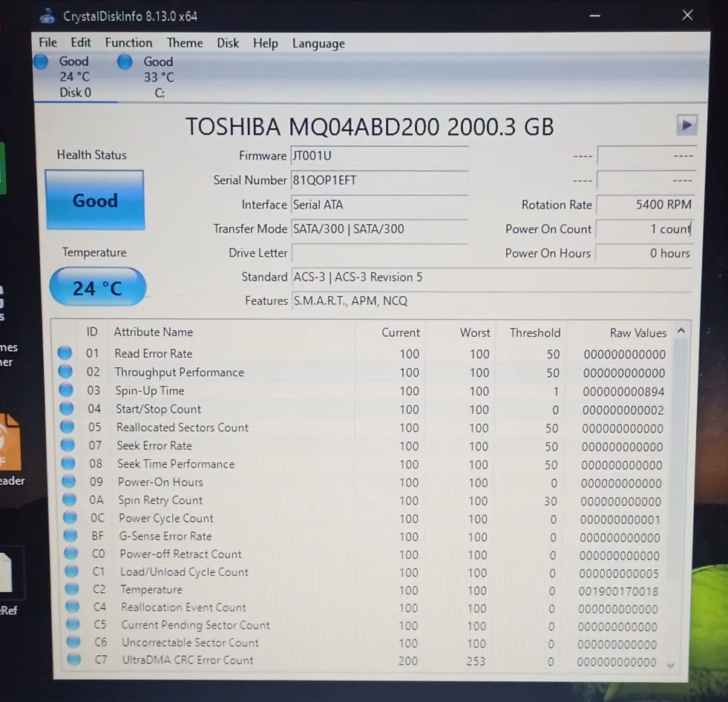Open the Language menu
Screen dimensions: 728x702
tap(318, 44)
